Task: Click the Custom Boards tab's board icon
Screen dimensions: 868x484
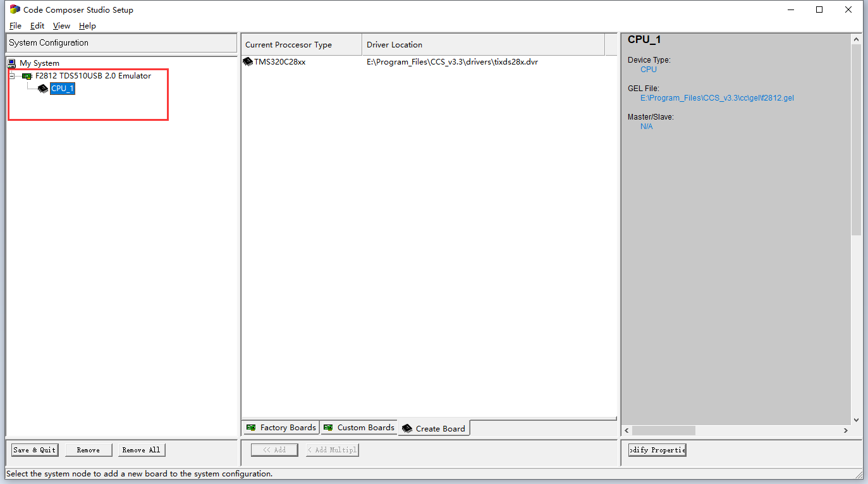Action: (x=327, y=427)
